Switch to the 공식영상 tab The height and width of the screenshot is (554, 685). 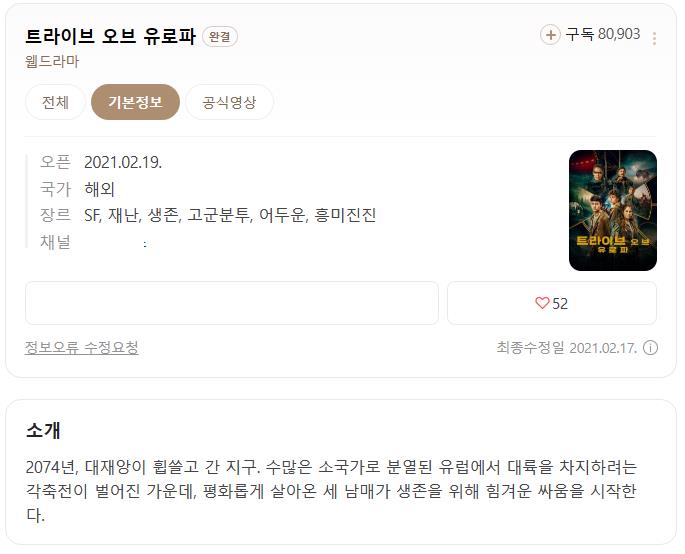click(x=229, y=102)
